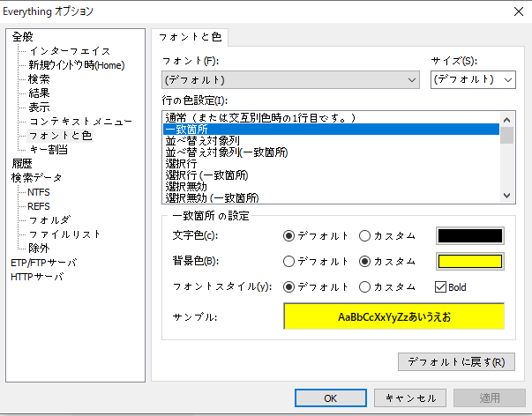
Task: Select the 結果 tree item
Action: [x=39, y=93]
